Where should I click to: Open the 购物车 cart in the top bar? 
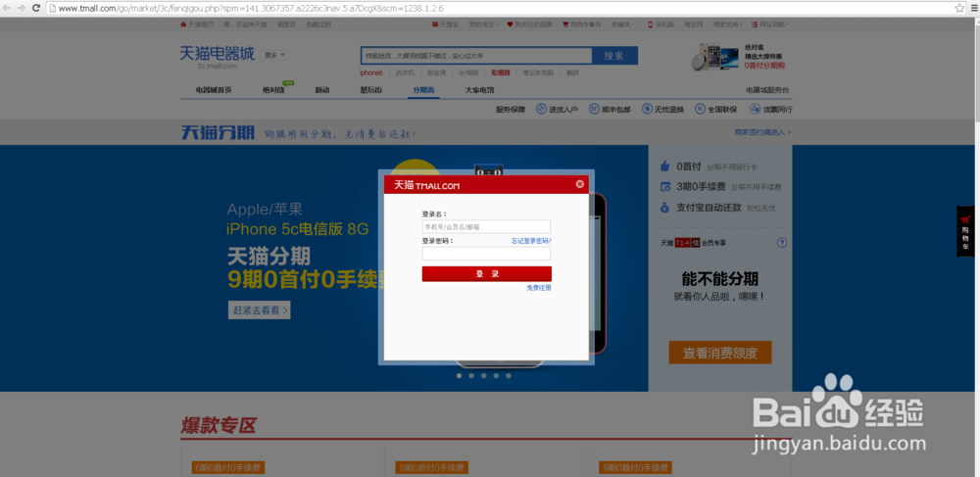point(581,24)
